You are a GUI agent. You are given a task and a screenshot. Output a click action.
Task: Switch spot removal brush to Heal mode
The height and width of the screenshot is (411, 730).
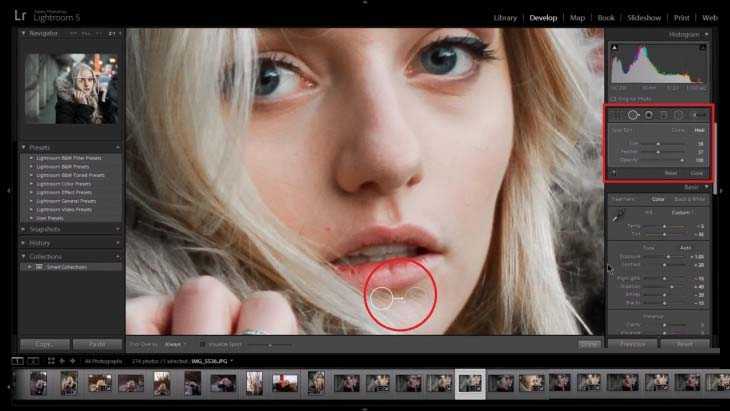tap(699, 130)
